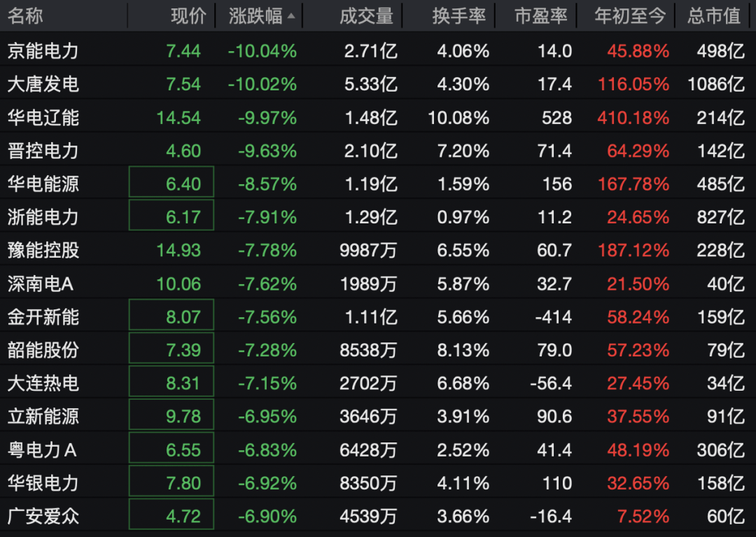This screenshot has width=756, height=537.
Task: Click the turnover 3.91% of 立新能源
Action: tap(463, 417)
